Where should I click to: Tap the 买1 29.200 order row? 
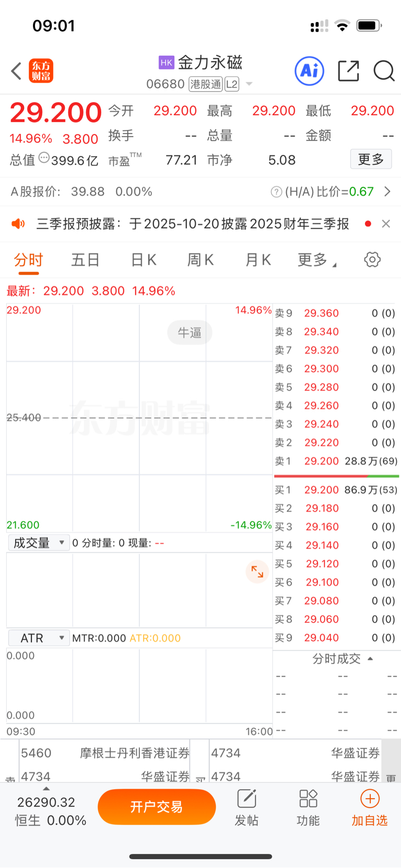[336, 490]
